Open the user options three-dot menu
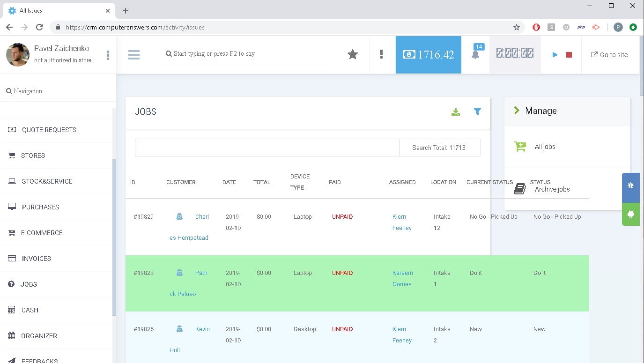This screenshot has height=363, width=644. point(108,55)
